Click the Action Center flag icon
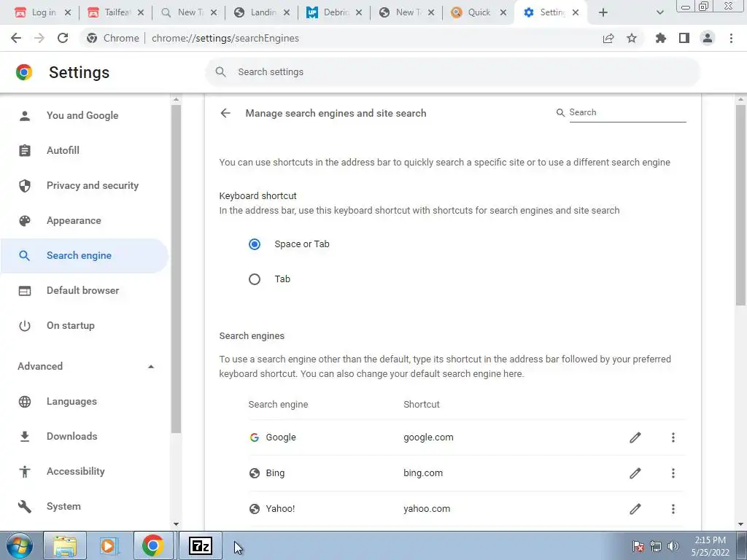 click(x=638, y=546)
